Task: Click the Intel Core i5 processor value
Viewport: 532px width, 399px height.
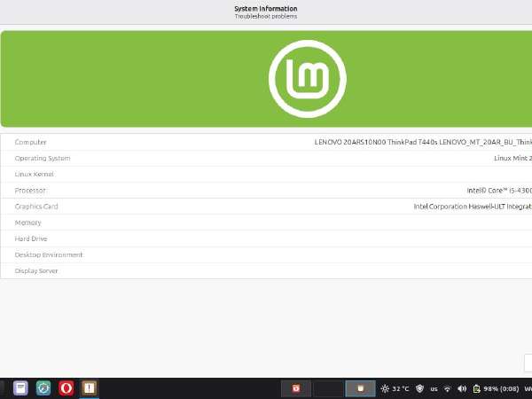Action: (x=499, y=191)
